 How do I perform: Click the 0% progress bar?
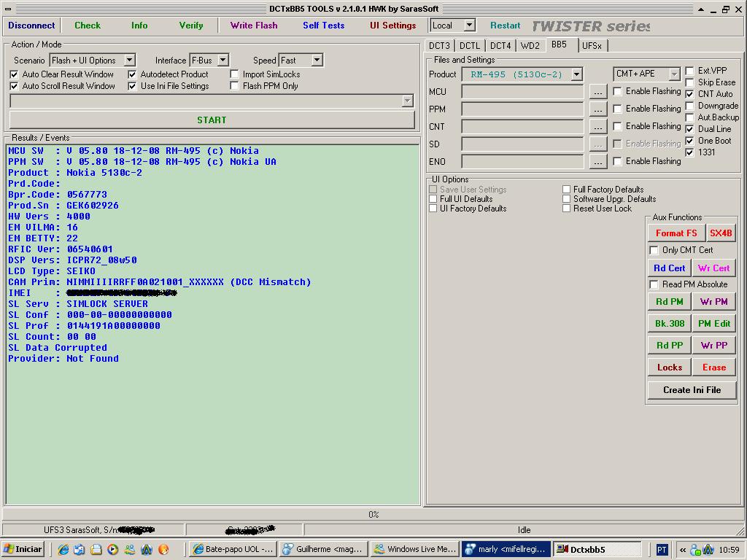point(373,515)
